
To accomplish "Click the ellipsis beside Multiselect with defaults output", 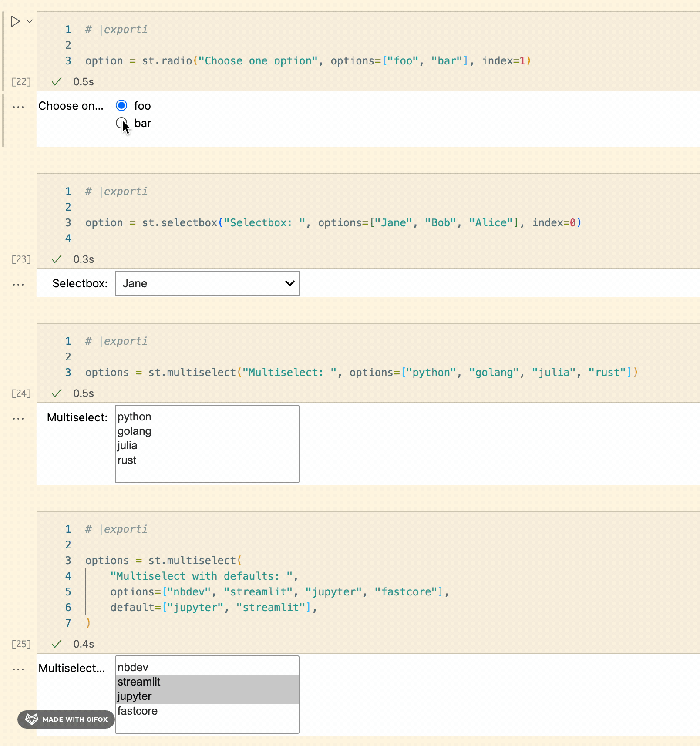I will [x=18, y=669].
